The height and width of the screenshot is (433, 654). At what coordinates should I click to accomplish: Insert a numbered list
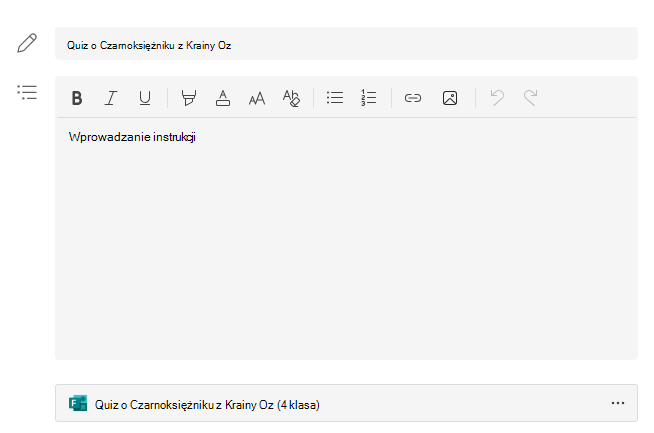point(368,98)
